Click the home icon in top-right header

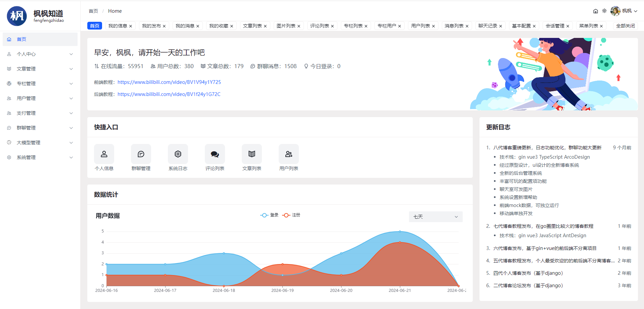(x=596, y=11)
